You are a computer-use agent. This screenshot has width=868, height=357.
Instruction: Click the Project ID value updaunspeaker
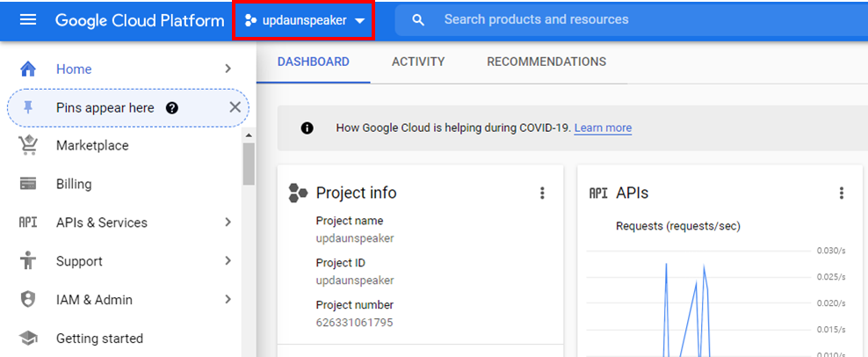[x=355, y=280]
